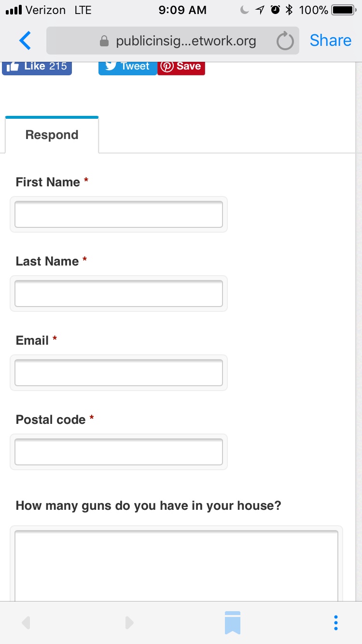
Task: Open bookmarks using the bookmark icon
Action: [x=232, y=622]
